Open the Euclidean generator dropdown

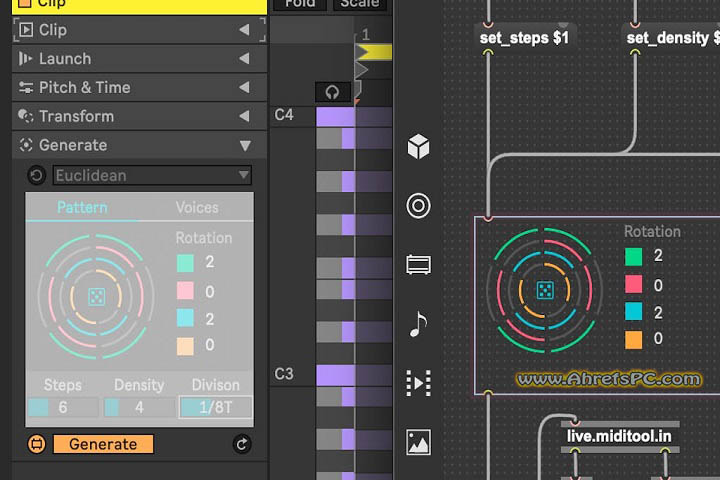pyautogui.click(x=152, y=175)
